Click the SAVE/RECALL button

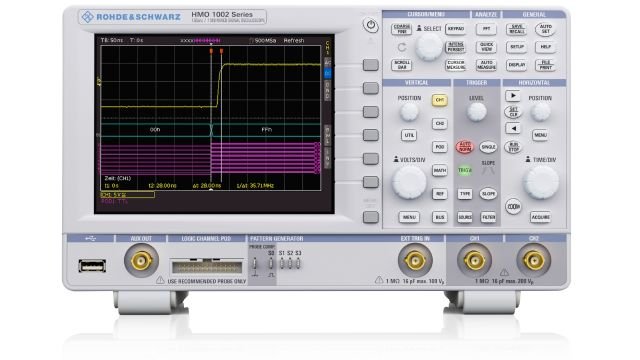516,29
